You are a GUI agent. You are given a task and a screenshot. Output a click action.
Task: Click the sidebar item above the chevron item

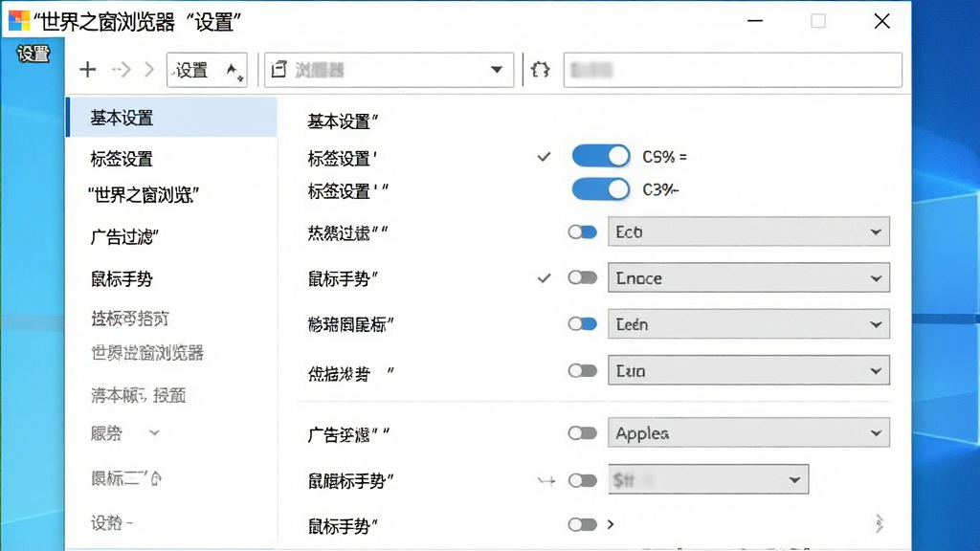coord(138,395)
